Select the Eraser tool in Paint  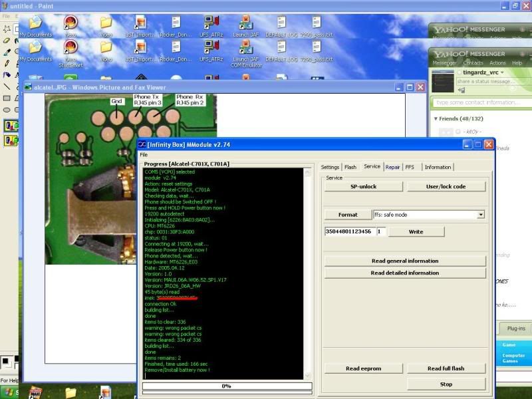pyautogui.click(x=7, y=41)
